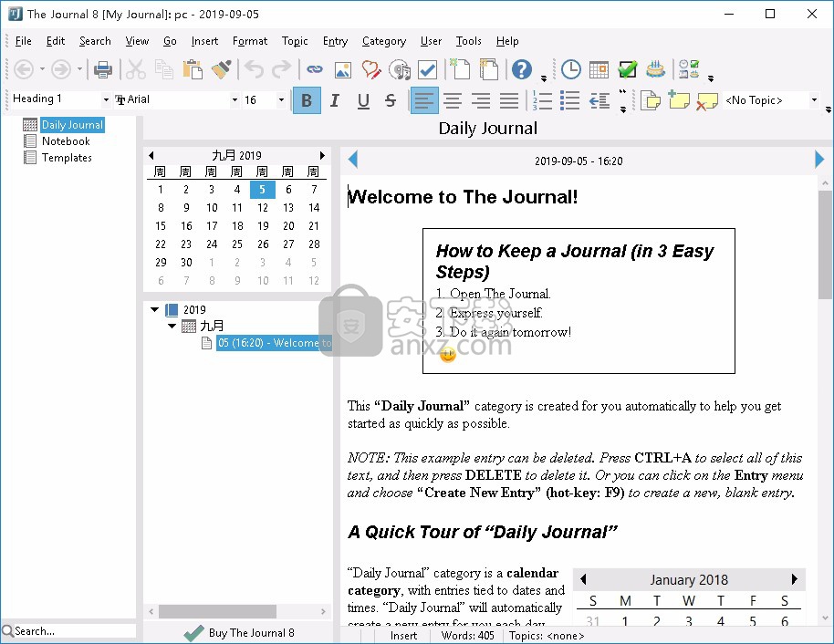Click entry tree scrollbar right arrow

[323, 611]
